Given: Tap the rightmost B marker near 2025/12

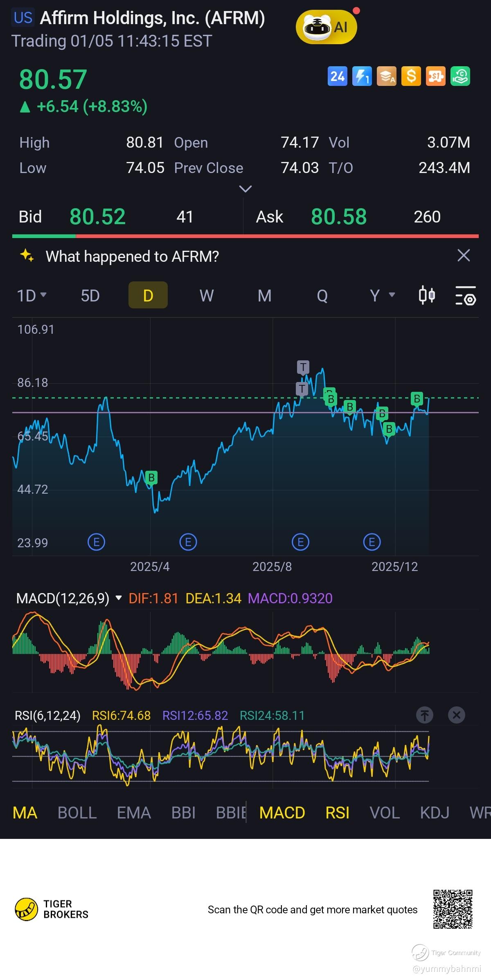Looking at the screenshot, I should (x=417, y=398).
